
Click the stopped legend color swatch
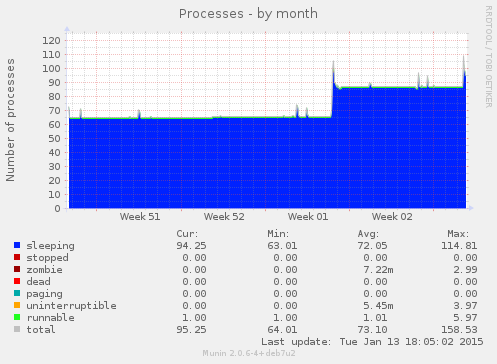17,257
